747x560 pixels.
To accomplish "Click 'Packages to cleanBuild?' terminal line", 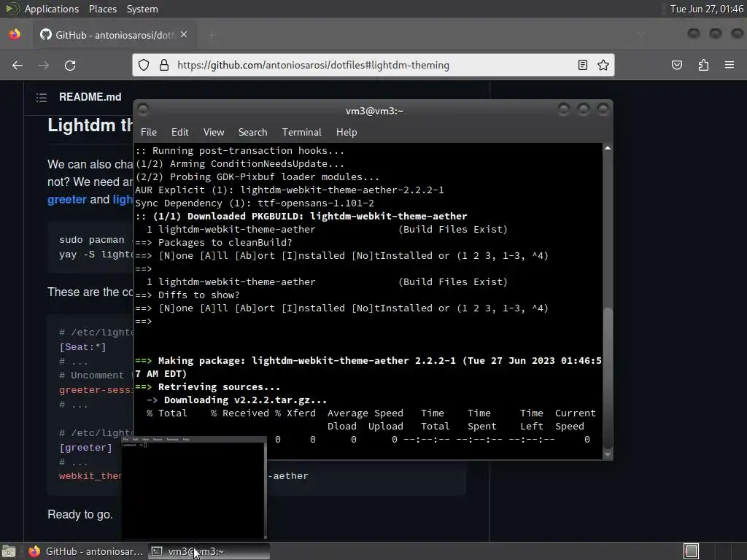I will point(214,242).
